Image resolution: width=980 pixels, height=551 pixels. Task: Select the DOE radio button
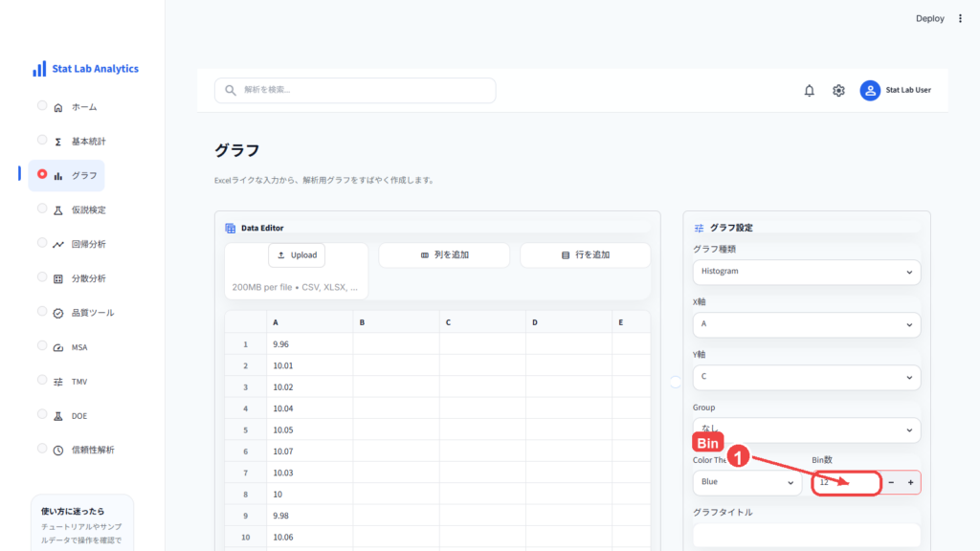tap(42, 414)
